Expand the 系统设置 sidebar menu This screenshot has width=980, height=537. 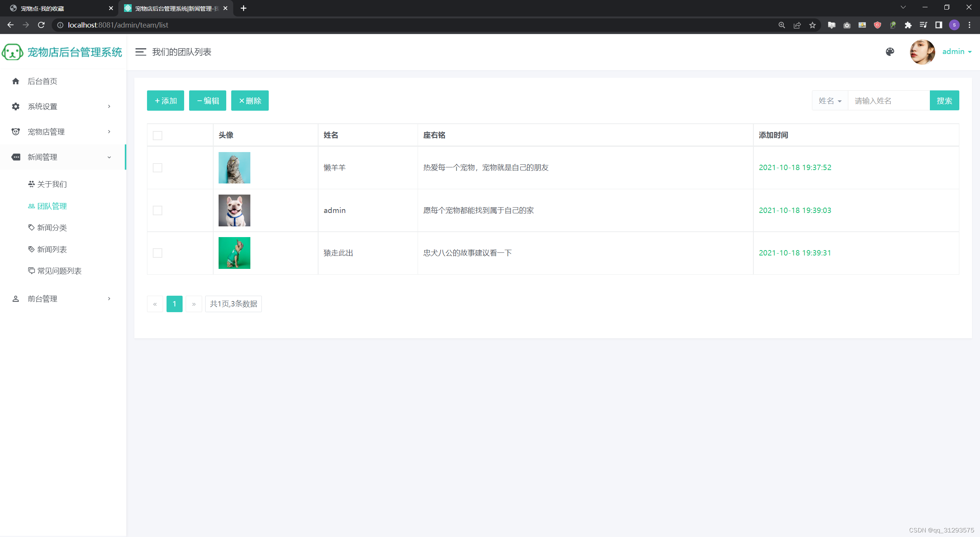tap(61, 106)
